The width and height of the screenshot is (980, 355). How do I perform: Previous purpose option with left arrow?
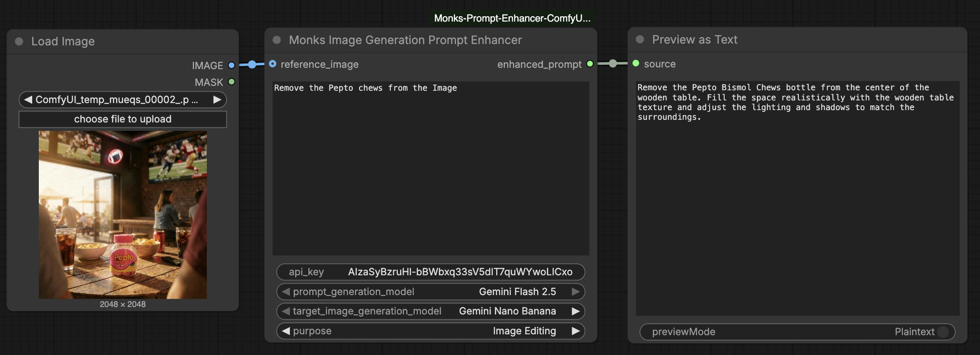(286, 331)
